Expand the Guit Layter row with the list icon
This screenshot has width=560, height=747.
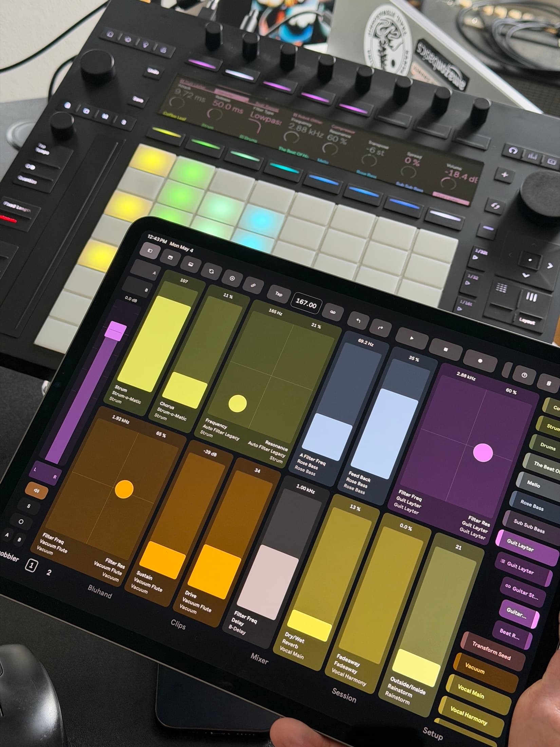tap(503, 561)
